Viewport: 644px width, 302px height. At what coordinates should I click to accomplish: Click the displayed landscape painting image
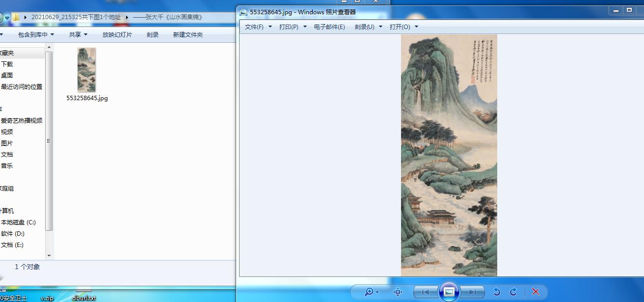(x=449, y=155)
